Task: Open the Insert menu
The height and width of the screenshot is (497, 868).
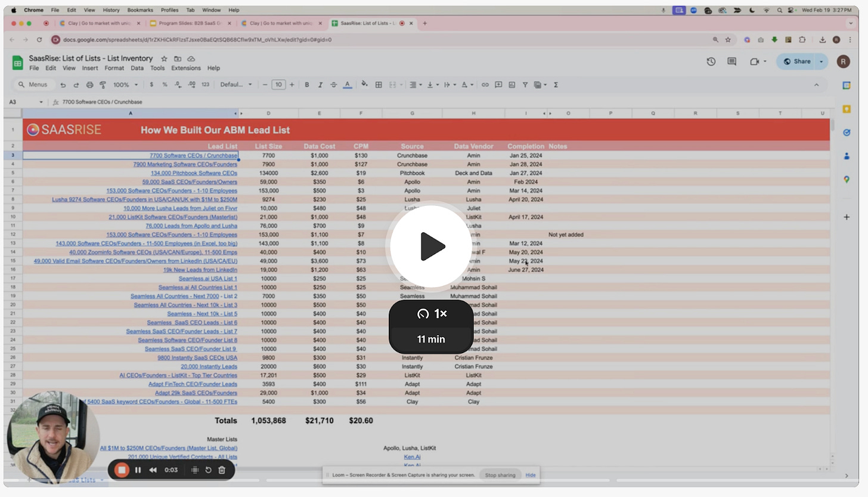Action: (x=90, y=68)
